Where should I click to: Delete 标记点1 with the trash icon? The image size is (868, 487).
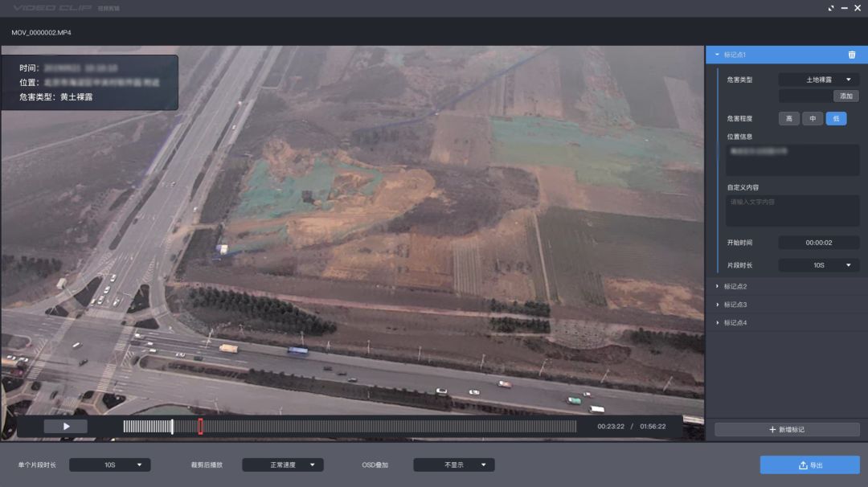pyautogui.click(x=851, y=55)
